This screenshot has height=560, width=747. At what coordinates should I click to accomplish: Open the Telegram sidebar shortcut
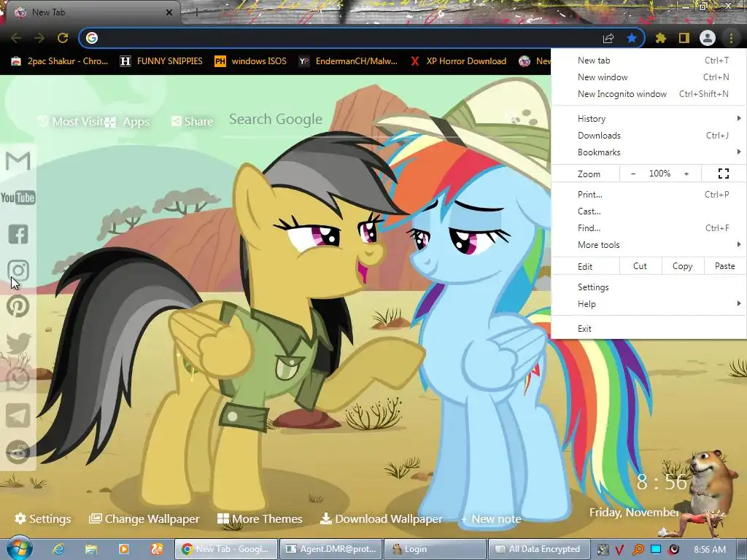(x=18, y=416)
